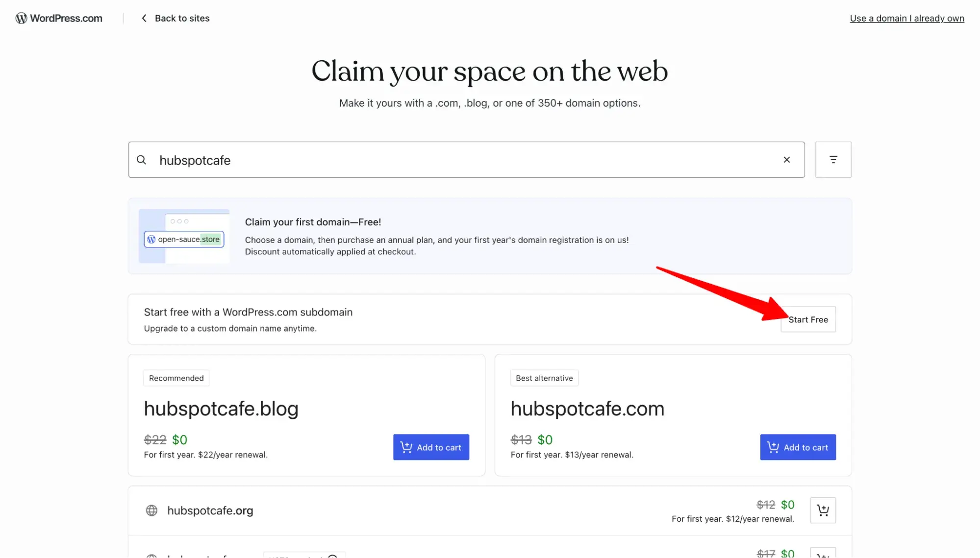The width and height of the screenshot is (980, 558).
Task: Click the cart icon inside hubspotcafe.blog's Add to cart button
Action: [406, 447]
